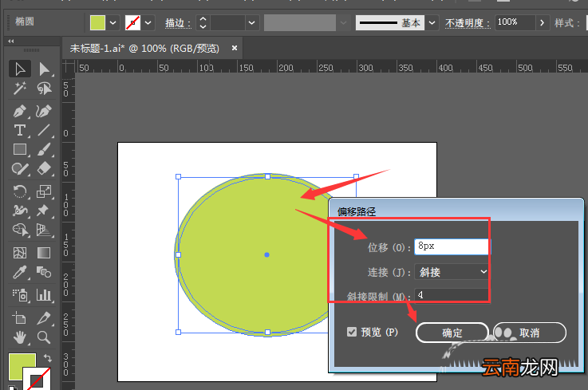Click the stroke weight value field

pos(227,23)
